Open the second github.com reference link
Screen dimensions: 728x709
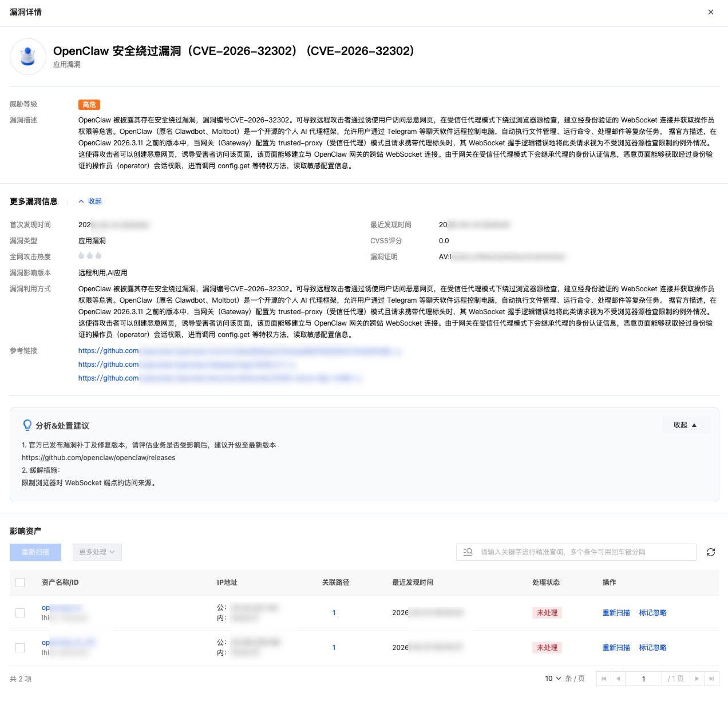click(187, 365)
